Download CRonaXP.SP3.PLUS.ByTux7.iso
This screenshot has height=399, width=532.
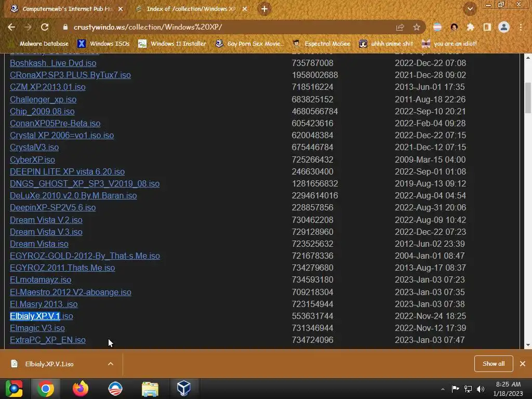(70, 75)
